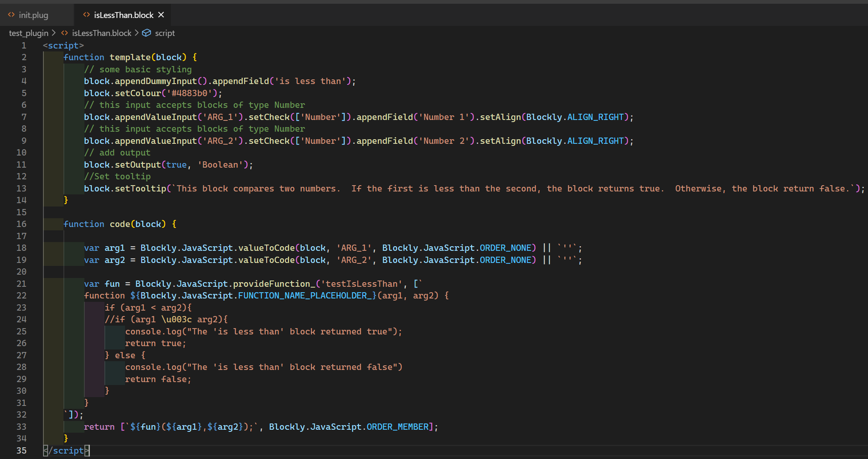Viewport: 868px width, 459px height.
Task: Close the isLessThan.block tab
Action: (161, 15)
